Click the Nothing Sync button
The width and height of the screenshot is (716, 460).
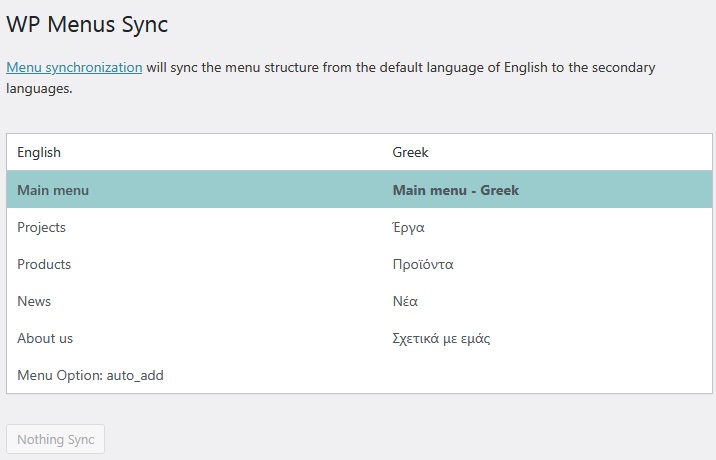pos(55,439)
